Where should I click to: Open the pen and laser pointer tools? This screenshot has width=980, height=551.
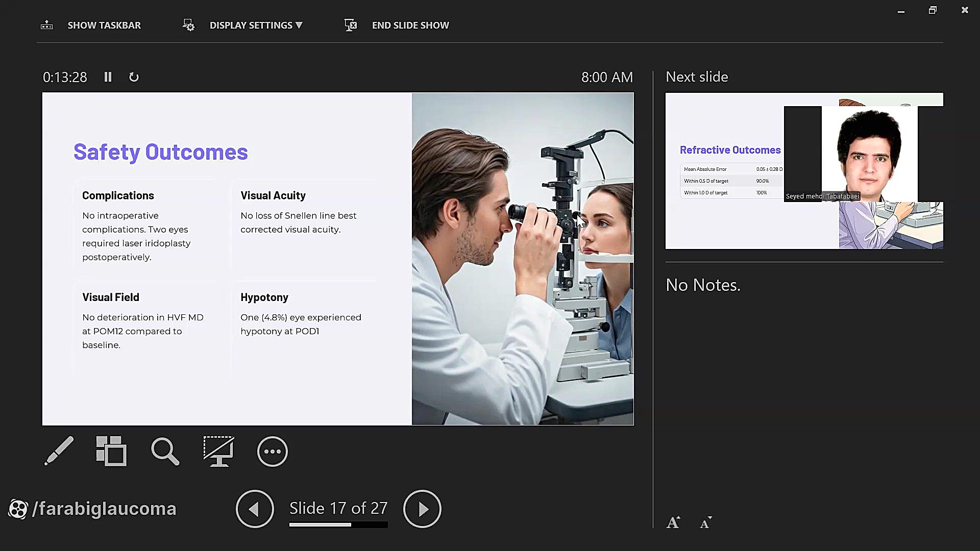coord(59,451)
